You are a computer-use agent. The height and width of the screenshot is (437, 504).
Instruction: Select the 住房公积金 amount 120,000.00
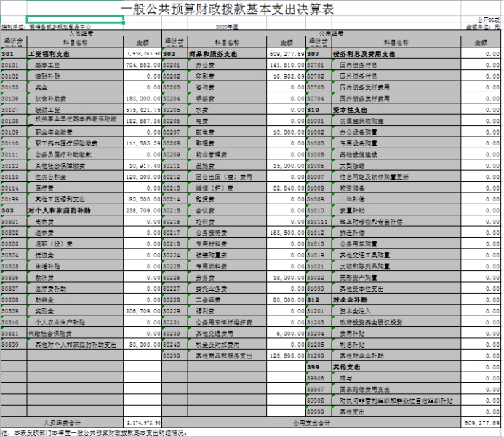coord(143,177)
